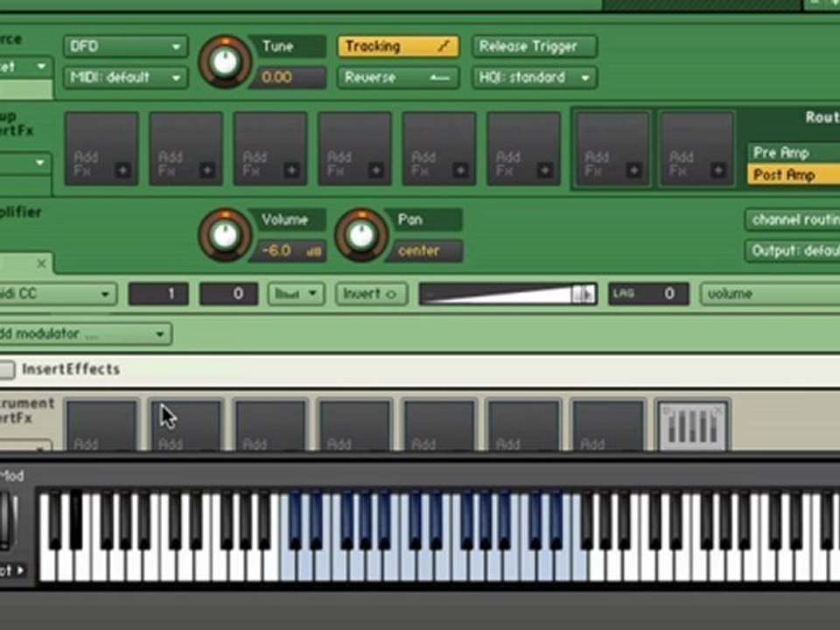Screen dimensions: 840x630
Task: Toggle the Tracking button
Action: (x=397, y=46)
